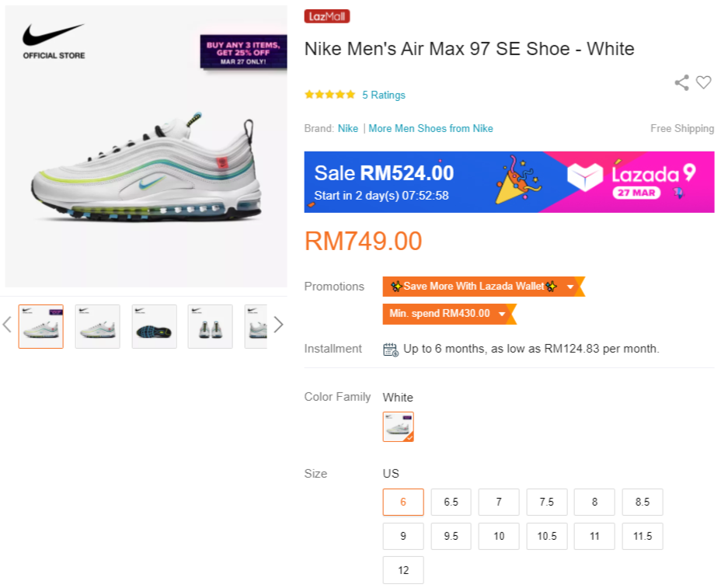721x588 pixels.
Task: Click the LazMall badge
Action: tap(327, 16)
